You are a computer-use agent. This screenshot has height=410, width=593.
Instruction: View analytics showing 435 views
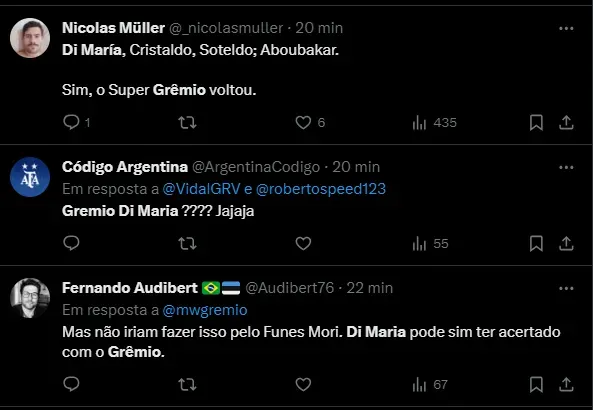click(x=435, y=123)
